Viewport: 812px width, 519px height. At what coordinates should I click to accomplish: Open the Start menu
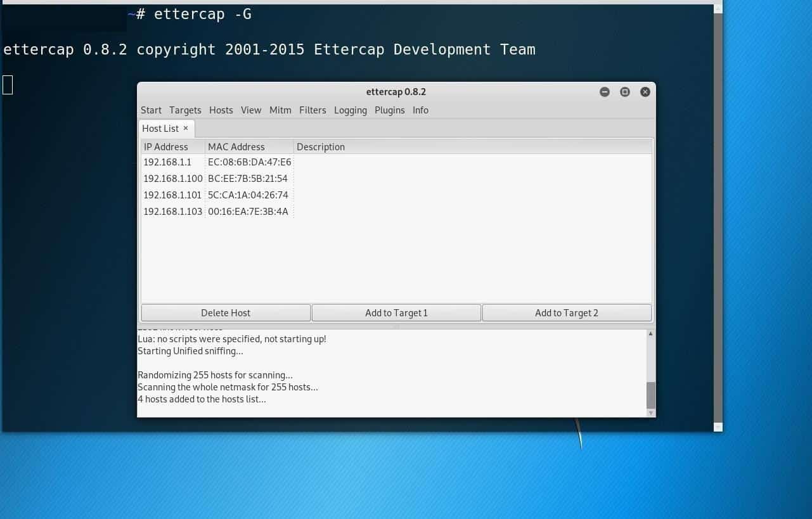point(151,110)
